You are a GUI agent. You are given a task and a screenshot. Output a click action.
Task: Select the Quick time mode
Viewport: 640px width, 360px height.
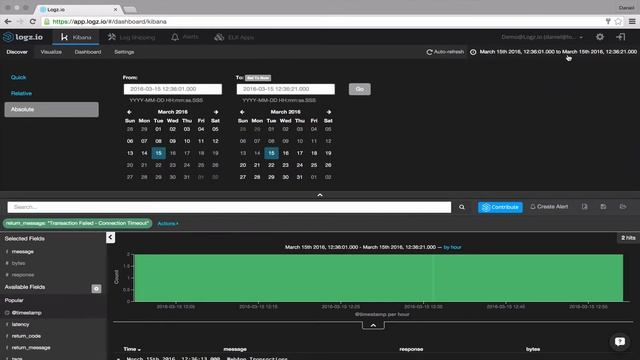(18, 77)
